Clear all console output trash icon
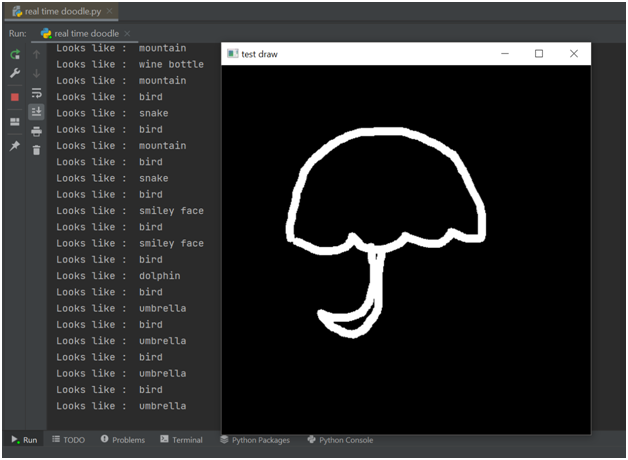Viewport: 628px width, 460px height. point(36,150)
